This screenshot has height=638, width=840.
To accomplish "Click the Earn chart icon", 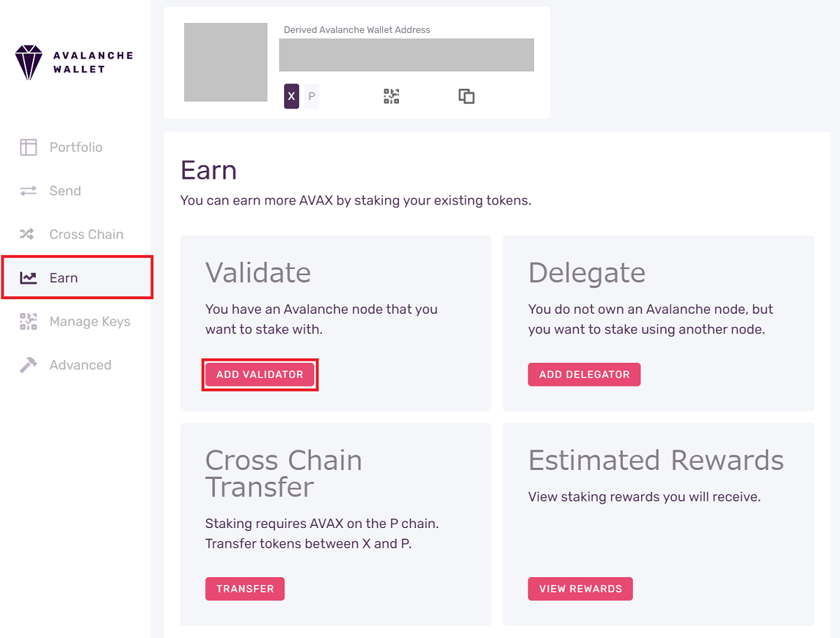I will coord(28,278).
